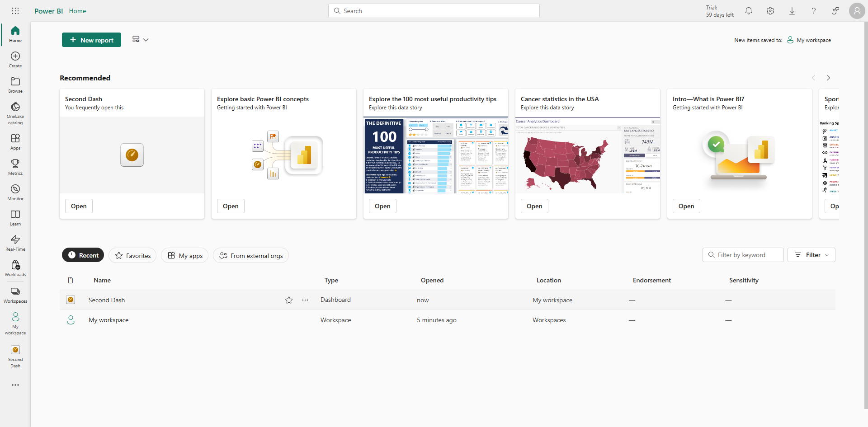Image resolution: width=868 pixels, height=427 pixels.
Task: Click the Endorsement column header
Action: click(x=652, y=280)
